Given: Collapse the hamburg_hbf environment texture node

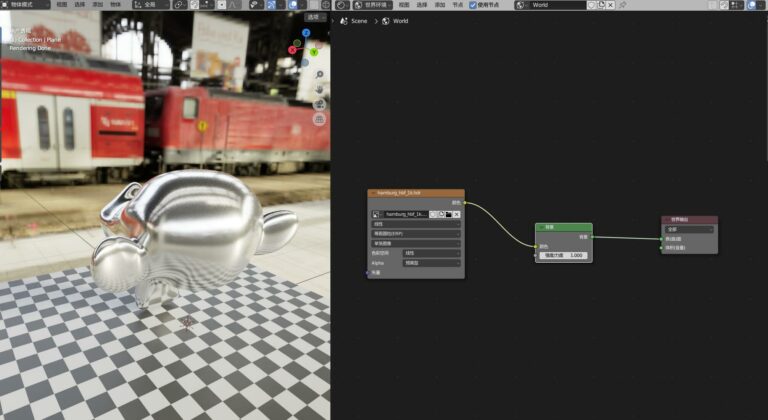Looking at the screenshot, I should pos(373,193).
